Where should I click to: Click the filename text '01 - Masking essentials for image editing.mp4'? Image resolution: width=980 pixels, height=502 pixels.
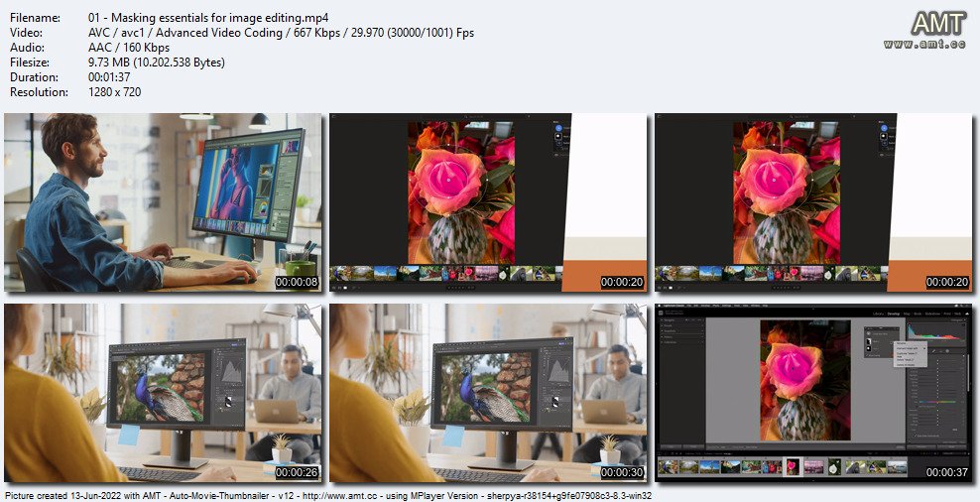(208, 18)
